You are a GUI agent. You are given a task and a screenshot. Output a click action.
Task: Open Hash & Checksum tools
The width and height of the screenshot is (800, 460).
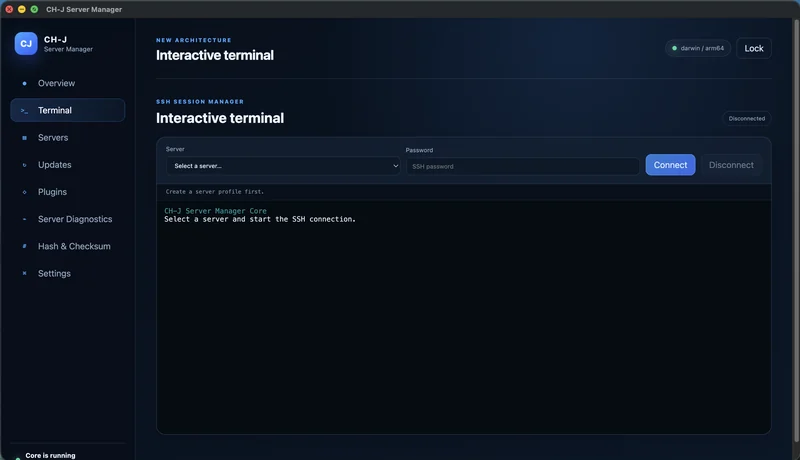(x=67, y=246)
